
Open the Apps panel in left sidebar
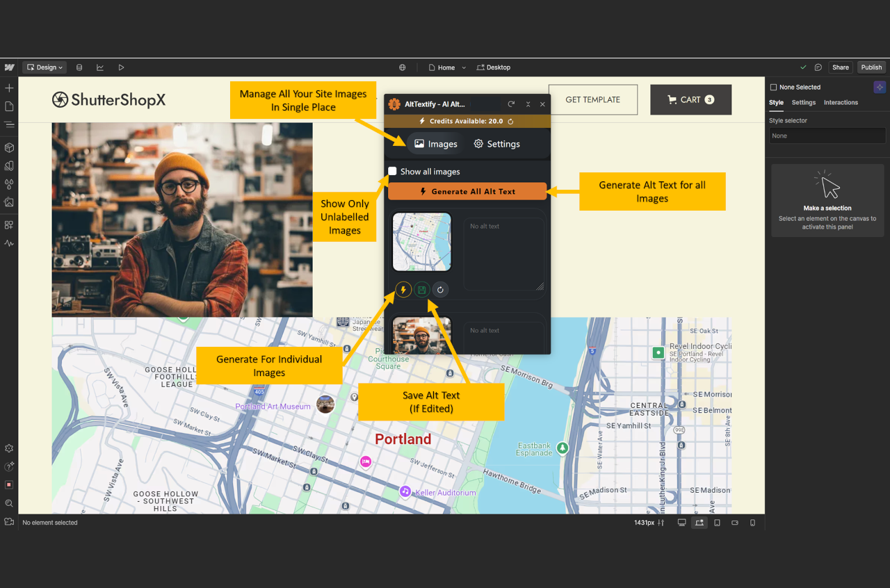coord(9,225)
